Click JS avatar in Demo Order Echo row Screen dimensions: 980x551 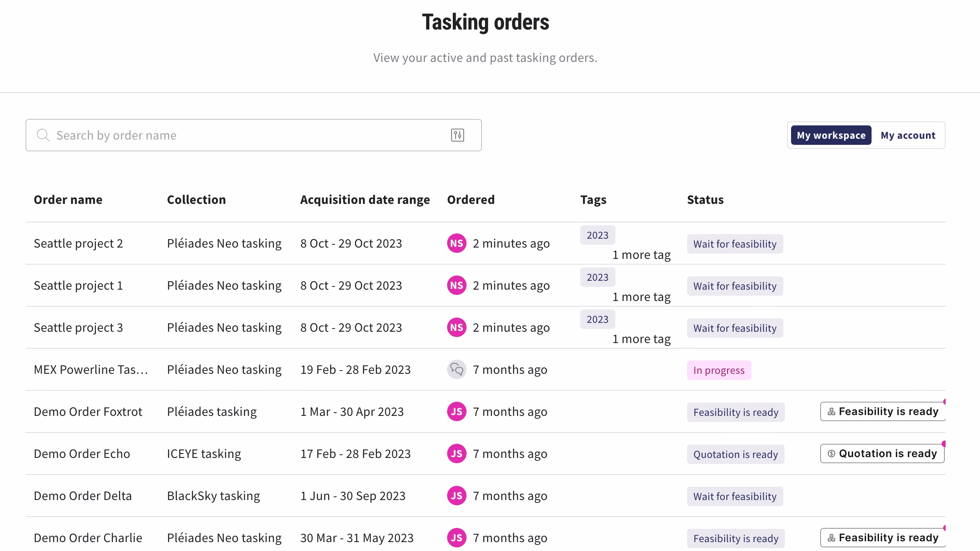coord(456,454)
